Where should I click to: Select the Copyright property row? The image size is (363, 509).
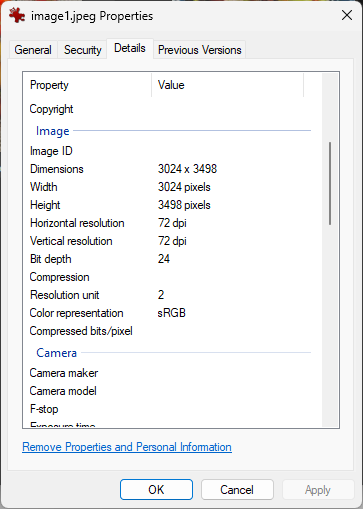pos(170,109)
